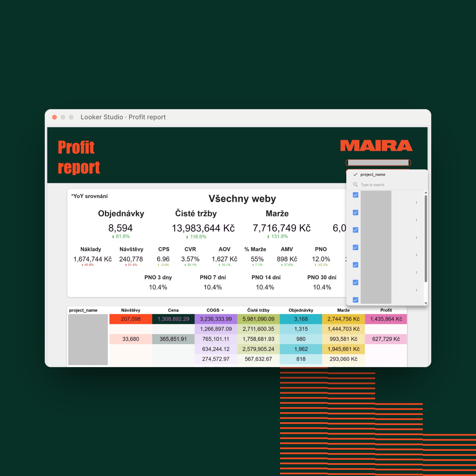This screenshot has height=476, width=476.
Task: Click the Objednávky scorecard value 8,594
Action: tap(121, 228)
